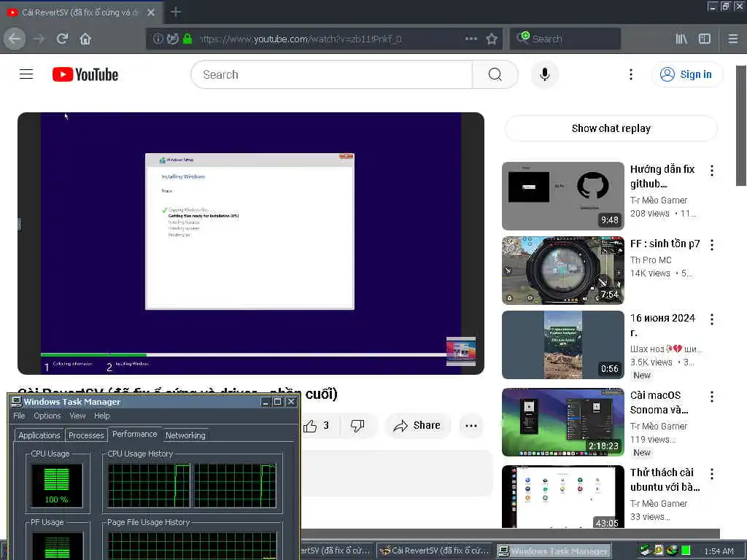Open Task Manager View menu
Screen dimensions: 747x560
tap(77, 416)
